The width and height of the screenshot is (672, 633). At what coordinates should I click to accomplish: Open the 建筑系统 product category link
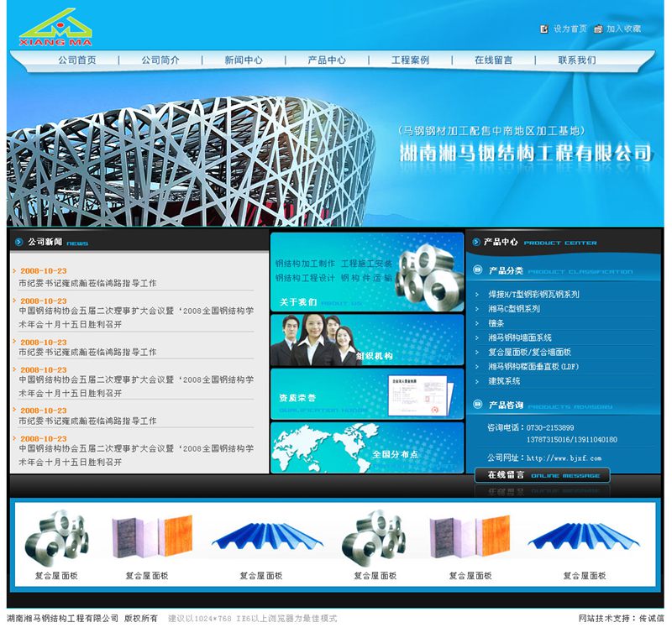504,381
